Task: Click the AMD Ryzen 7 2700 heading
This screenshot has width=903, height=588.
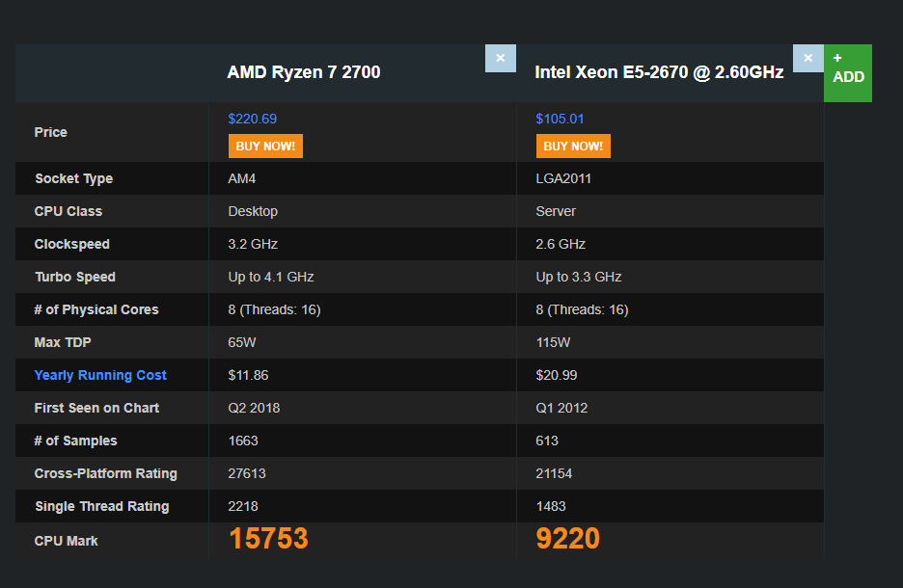Action: tap(304, 72)
